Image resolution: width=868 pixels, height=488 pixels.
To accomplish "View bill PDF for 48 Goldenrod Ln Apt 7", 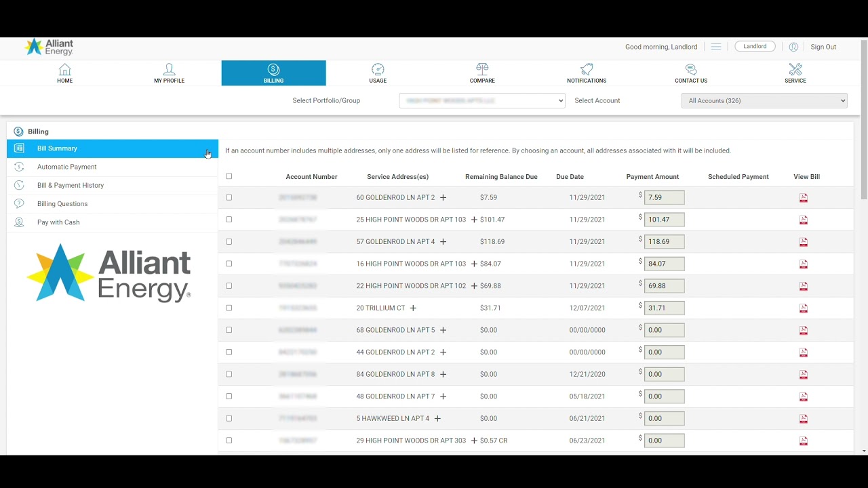I will (804, 396).
